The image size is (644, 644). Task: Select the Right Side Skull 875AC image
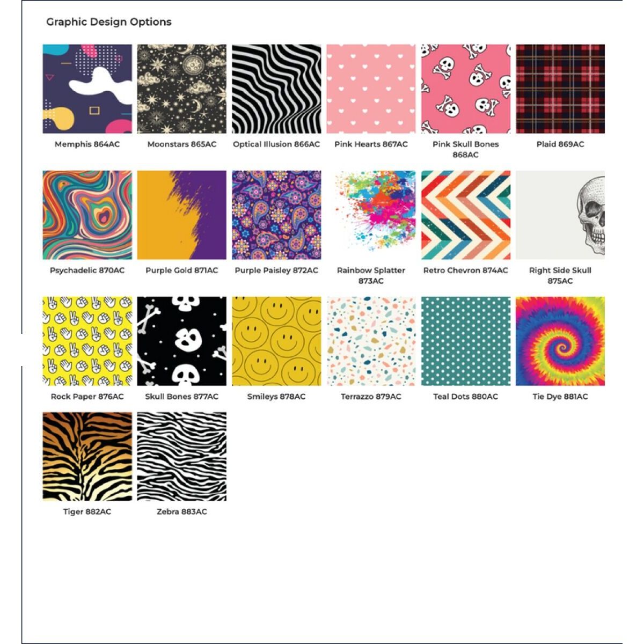[x=560, y=215]
